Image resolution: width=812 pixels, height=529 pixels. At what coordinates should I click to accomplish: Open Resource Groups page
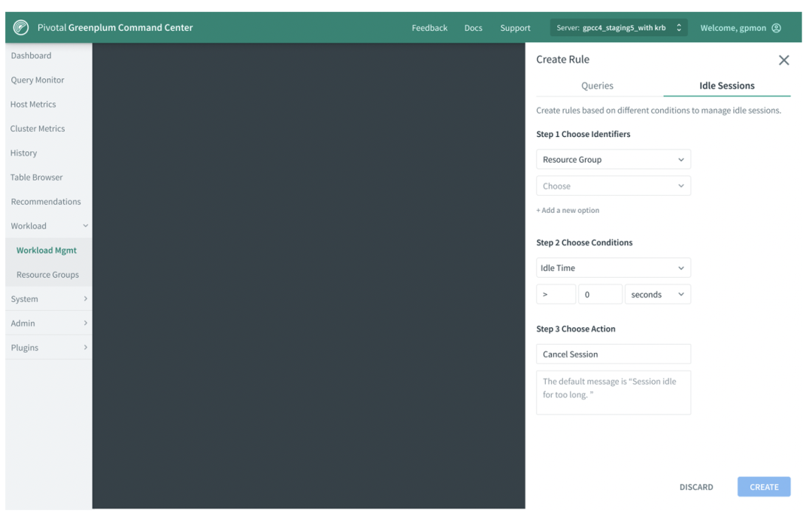pos(49,275)
